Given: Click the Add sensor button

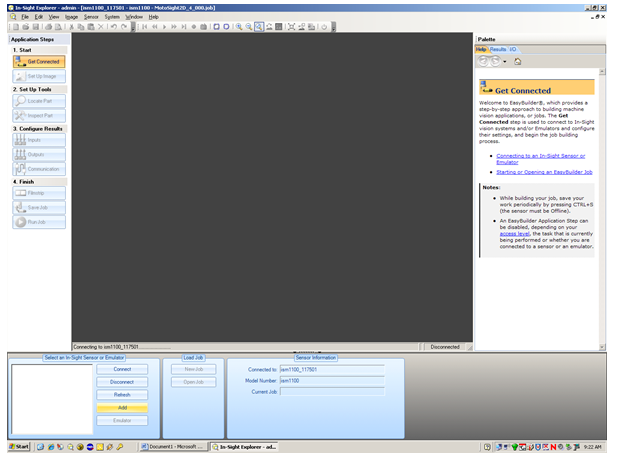Looking at the screenshot, I should point(122,408).
